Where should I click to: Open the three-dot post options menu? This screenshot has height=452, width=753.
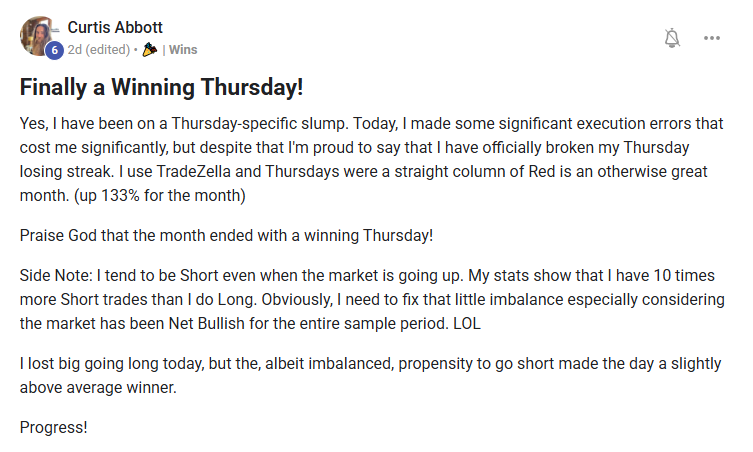coord(712,38)
